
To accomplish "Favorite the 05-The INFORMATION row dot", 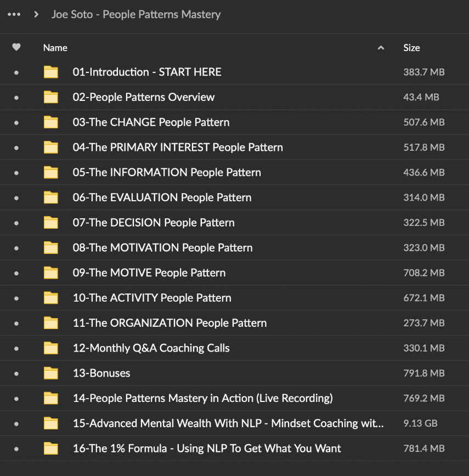I will pyautogui.click(x=16, y=173).
